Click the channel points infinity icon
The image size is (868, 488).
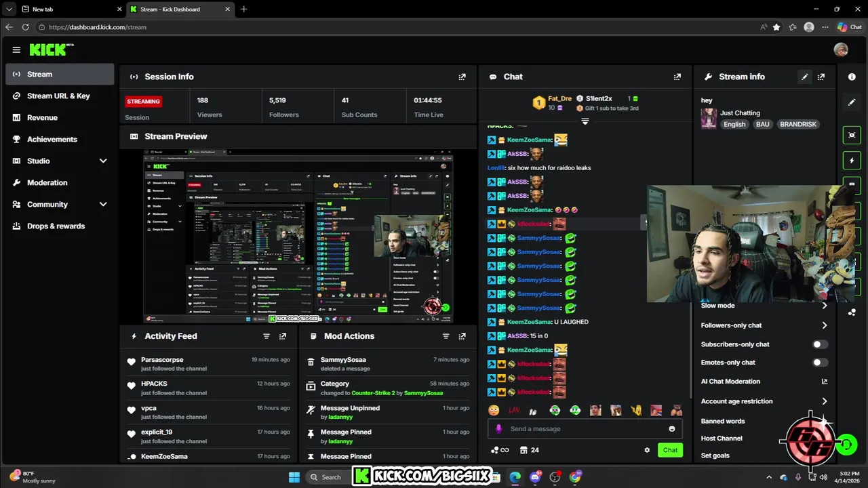point(500,450)
